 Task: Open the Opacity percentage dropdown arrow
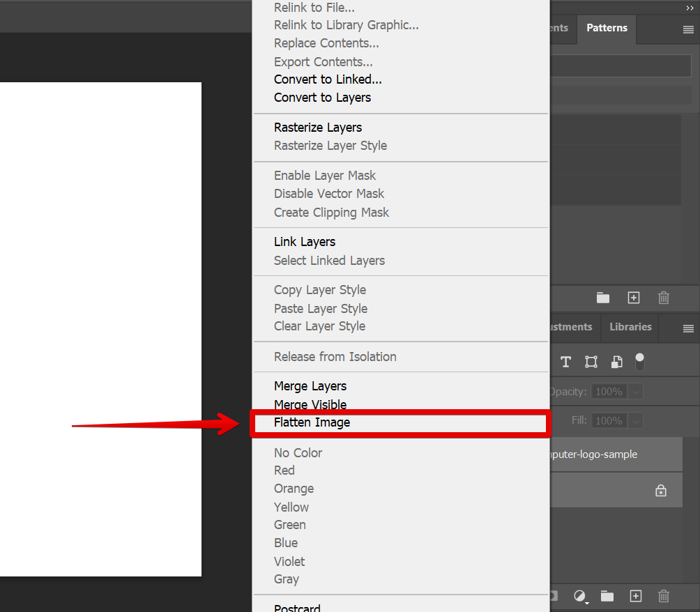coord(636,392)
